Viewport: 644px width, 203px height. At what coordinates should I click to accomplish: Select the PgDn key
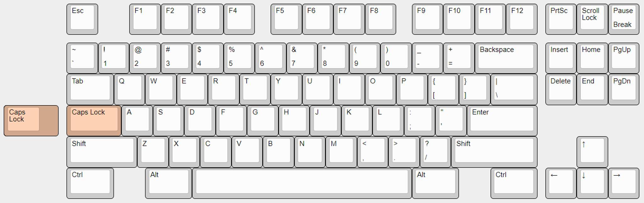point(624,89)
